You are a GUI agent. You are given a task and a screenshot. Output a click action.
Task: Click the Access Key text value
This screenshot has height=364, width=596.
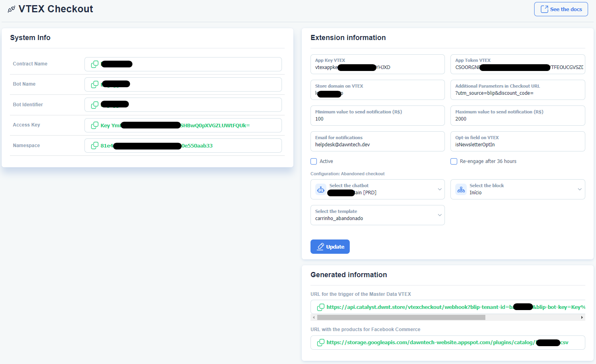pos(175,125)
